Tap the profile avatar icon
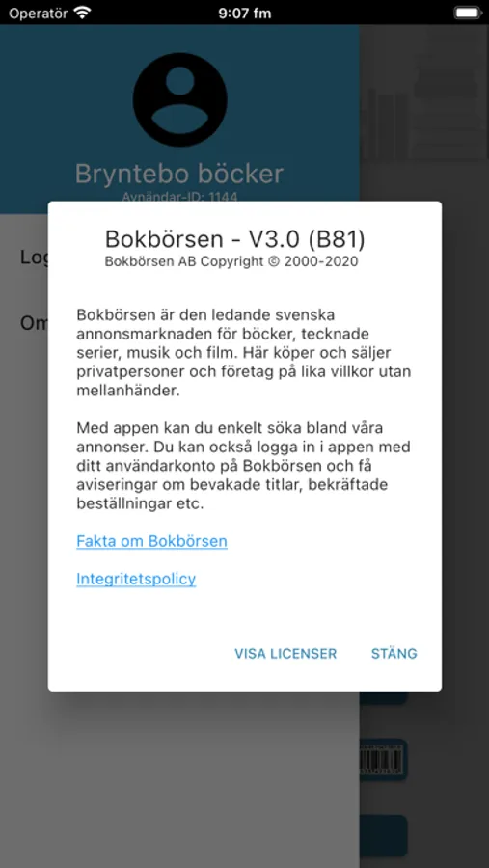The width and height of the screenshot is (489, 868). pyautogui.click(x=180, y=99)
